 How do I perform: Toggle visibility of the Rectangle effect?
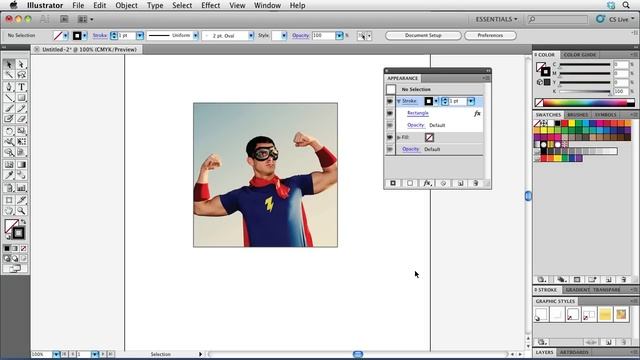point(390,113)
